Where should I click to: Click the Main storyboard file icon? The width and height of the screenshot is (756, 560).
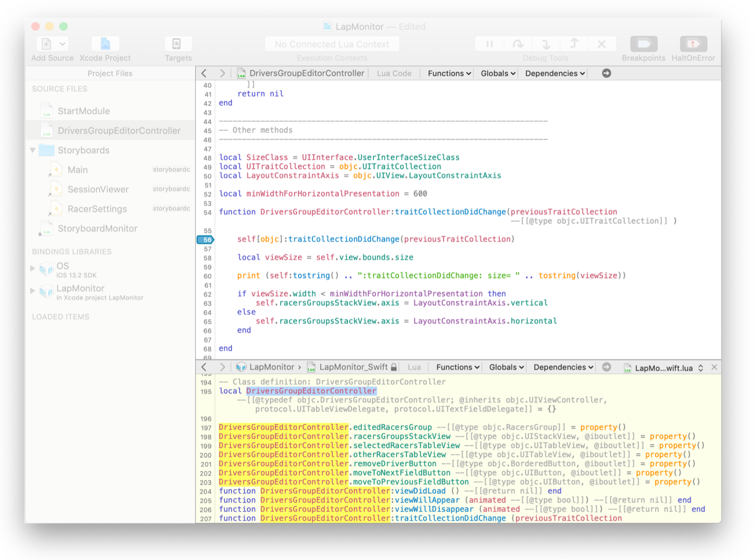[56, 170]
